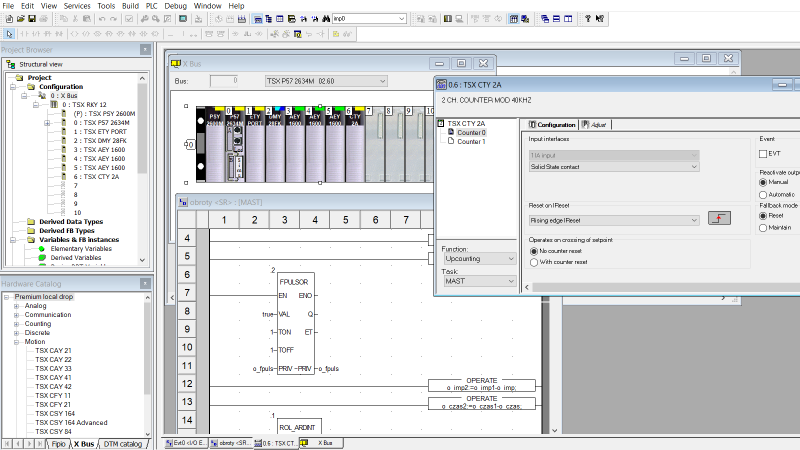800x450 pixels.
Task: Open the Task MAST dropdown
Action: 480,281
